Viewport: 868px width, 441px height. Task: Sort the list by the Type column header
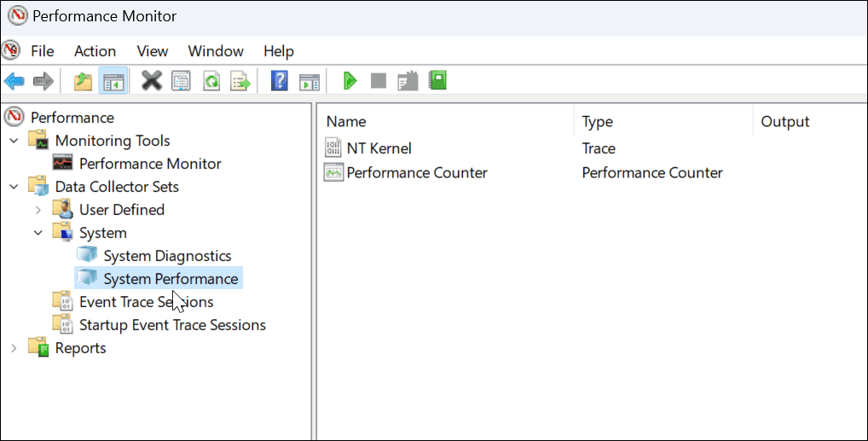597,122
